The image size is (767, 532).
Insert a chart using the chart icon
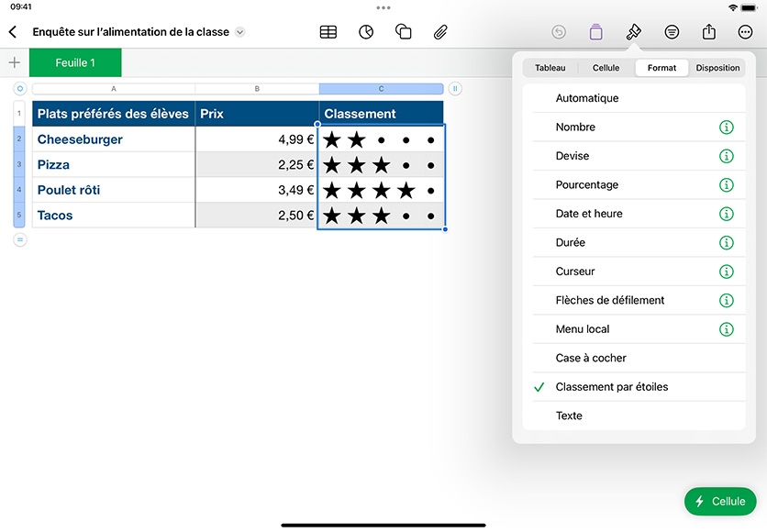point(366,32)
